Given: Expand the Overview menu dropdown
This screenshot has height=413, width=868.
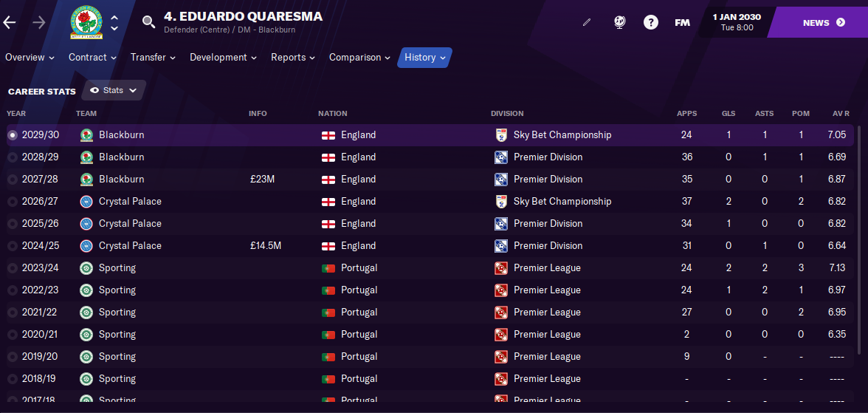Looking at the screenshot, I should (30, 57).
